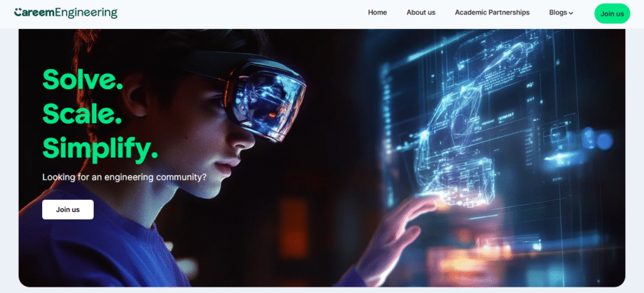Navigate to Academic Partnerships
644x293 pixels.
[x=492, y=13]
